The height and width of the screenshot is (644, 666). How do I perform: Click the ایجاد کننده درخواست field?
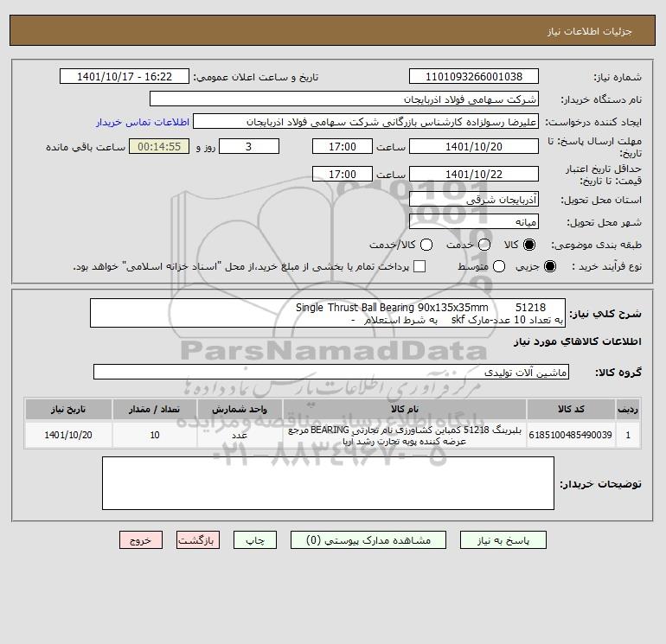click(366, 121)
